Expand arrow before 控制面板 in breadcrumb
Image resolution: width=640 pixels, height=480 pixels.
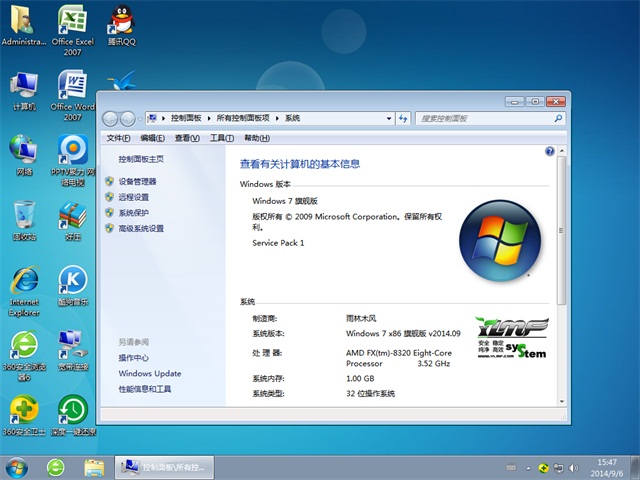pos(163,118)
